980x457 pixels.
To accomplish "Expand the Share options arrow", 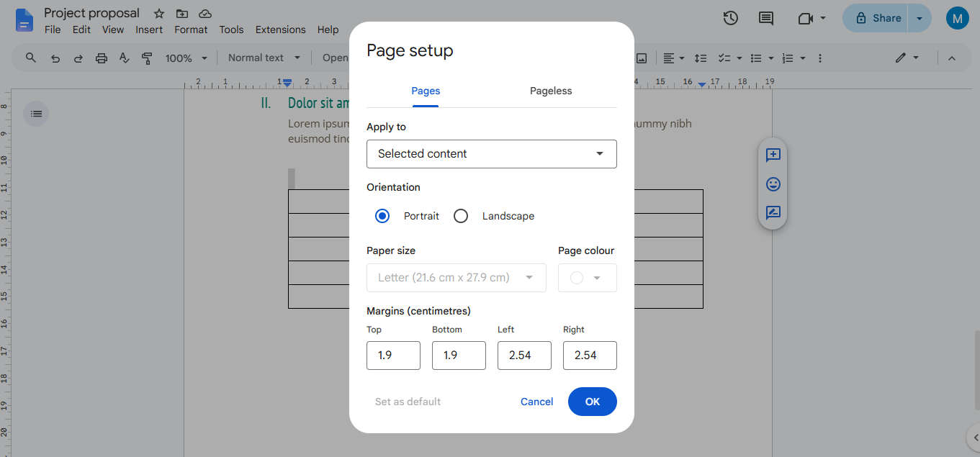I will 920,19.
